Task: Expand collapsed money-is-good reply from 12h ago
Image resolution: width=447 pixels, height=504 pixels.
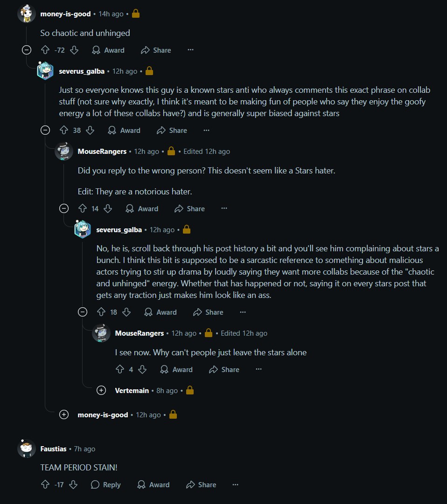Action: click(64, 414)
